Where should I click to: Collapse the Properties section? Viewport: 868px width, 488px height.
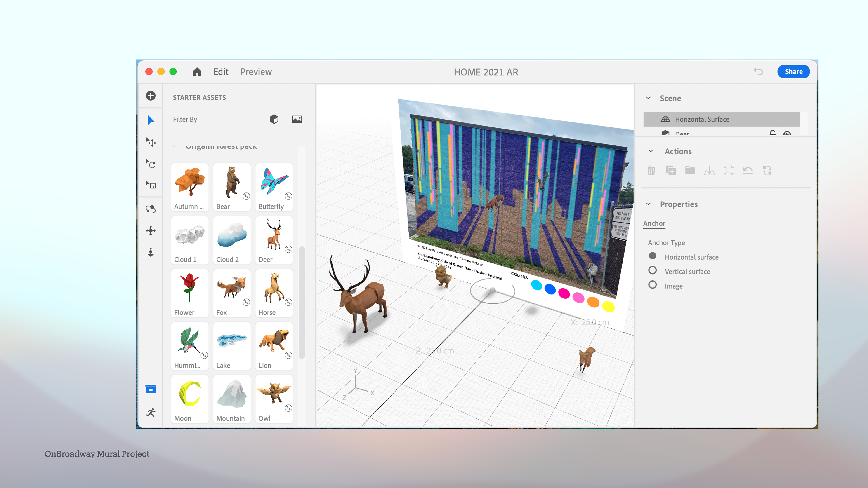click(648, 204)
